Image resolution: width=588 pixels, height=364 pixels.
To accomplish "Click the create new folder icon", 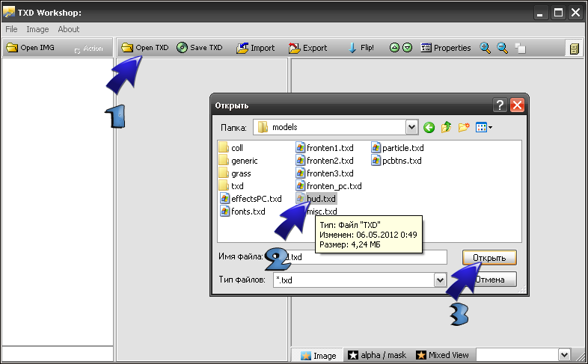I will click(464, 127).
